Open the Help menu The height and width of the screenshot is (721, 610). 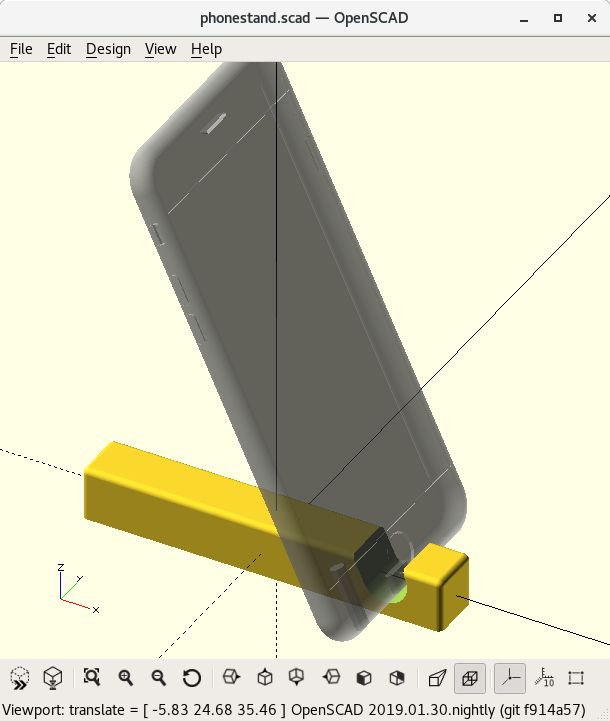(x=206, y=49)
